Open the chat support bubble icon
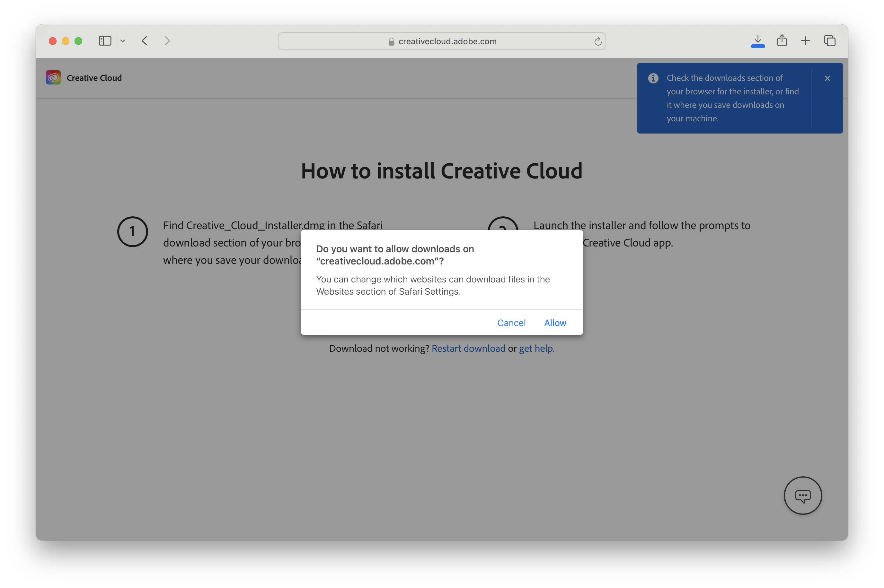 803,495
